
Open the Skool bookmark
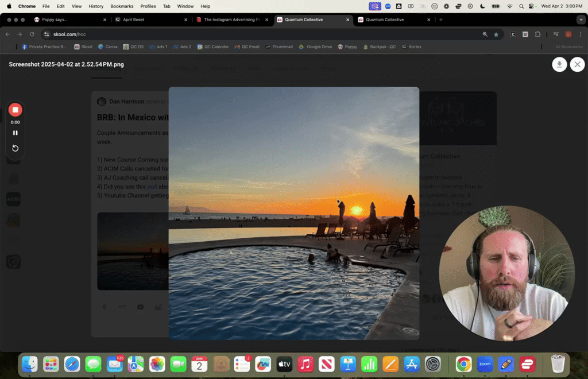[83, 47]
